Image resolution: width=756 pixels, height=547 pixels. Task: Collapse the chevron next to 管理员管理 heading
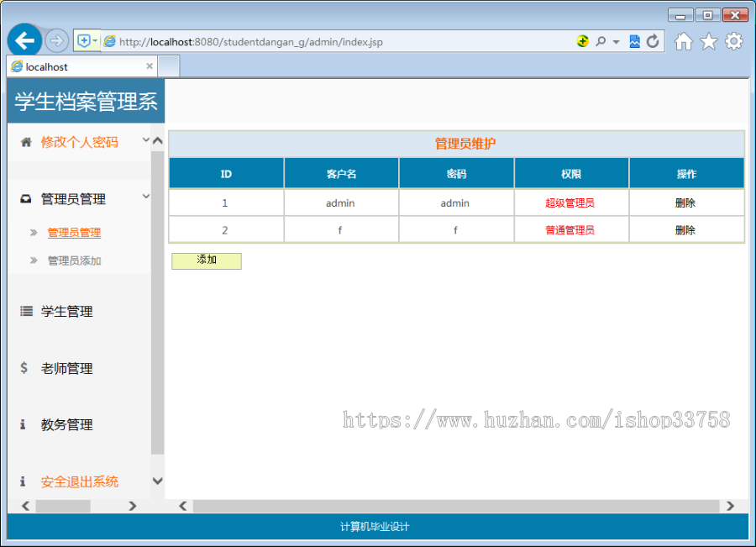point(145,197)
